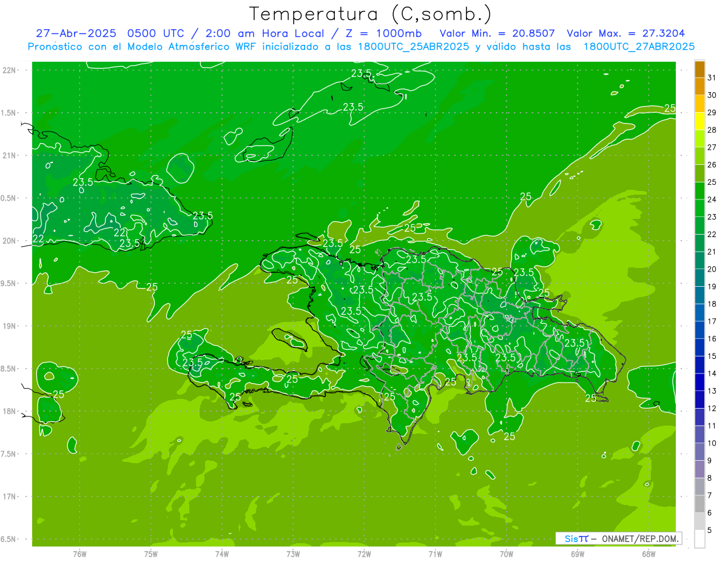Click the "68W" longitude axis label
This screenshot has width=728, height=562.
click(649, 554)
